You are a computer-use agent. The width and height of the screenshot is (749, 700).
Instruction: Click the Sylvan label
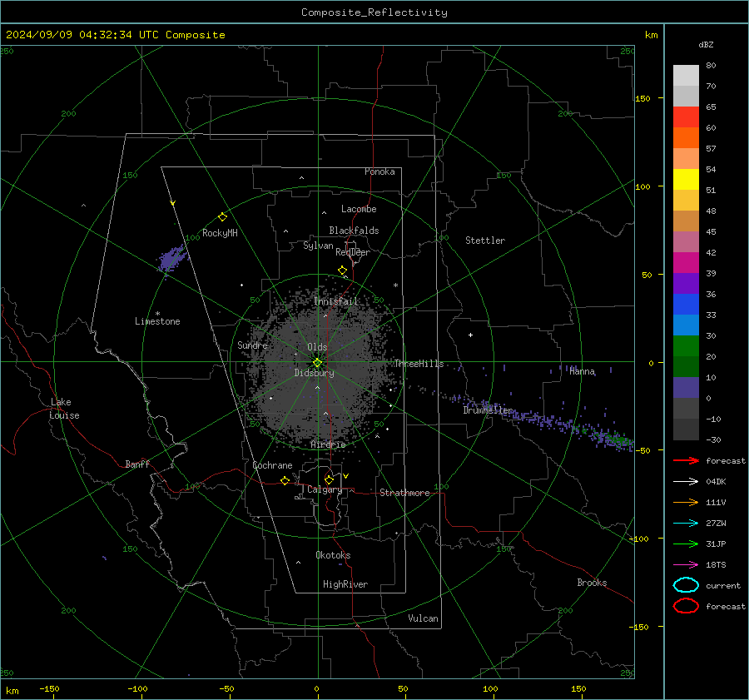pos(318,246)
